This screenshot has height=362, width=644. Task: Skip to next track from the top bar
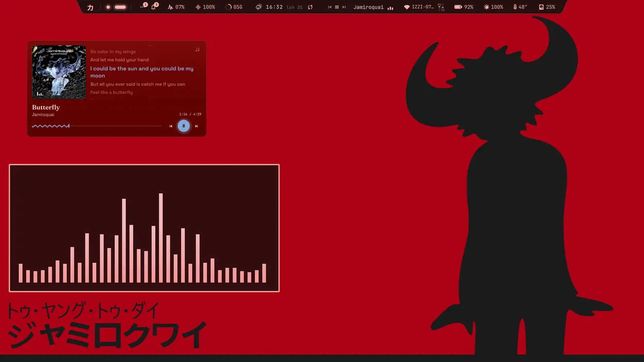(x=344, y=7)
